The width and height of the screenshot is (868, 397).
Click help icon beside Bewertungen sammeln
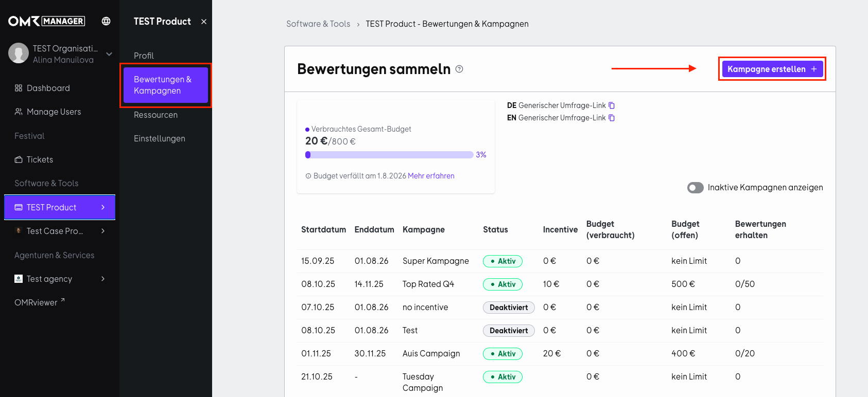pyautogui.click(x=459, y=69)
